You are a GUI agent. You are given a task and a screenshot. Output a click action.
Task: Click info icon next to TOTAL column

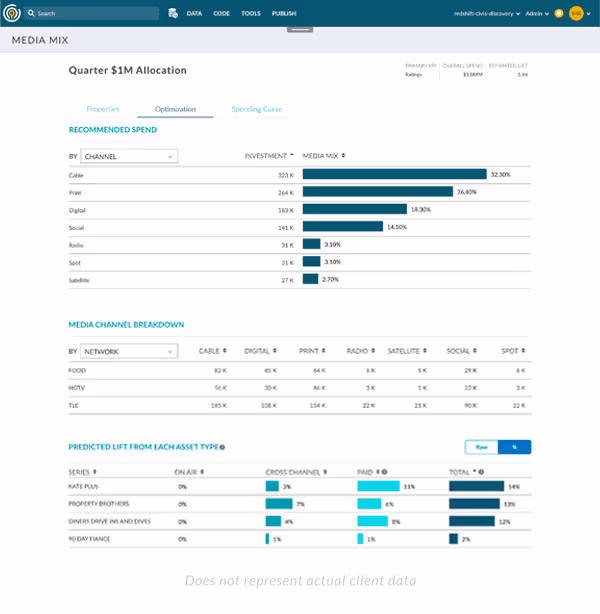pyautogui.click(x=481, y=472)
